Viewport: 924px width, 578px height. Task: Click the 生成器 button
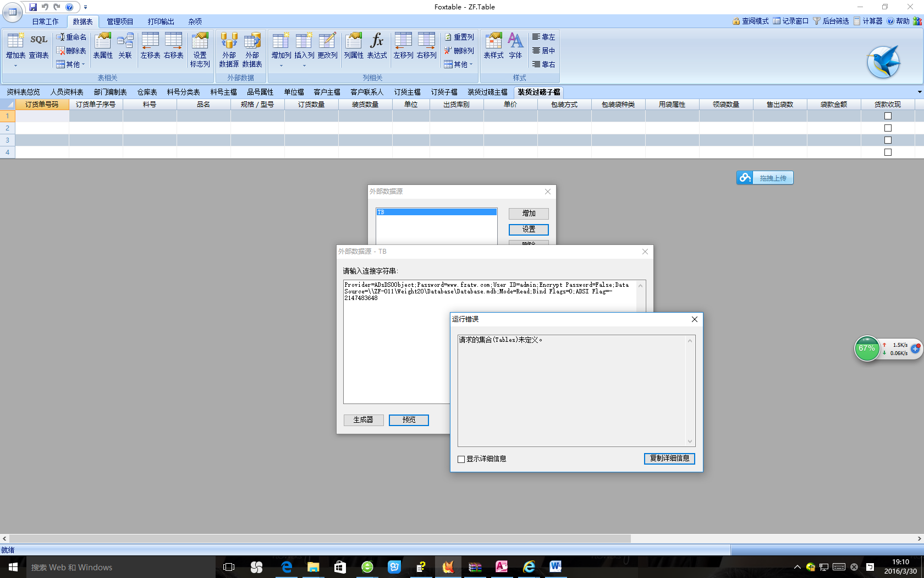click(x=363, y=420)
